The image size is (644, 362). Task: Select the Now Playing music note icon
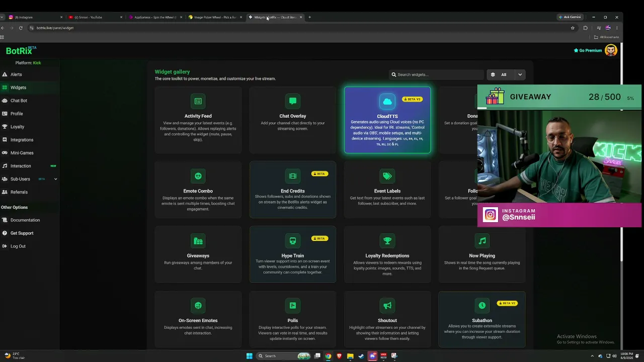(x=482, y=241)
